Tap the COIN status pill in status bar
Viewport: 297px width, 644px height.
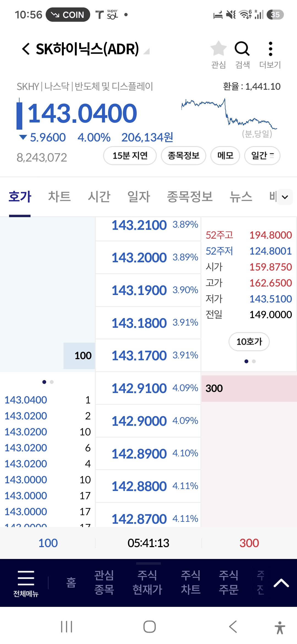(68, 15)
